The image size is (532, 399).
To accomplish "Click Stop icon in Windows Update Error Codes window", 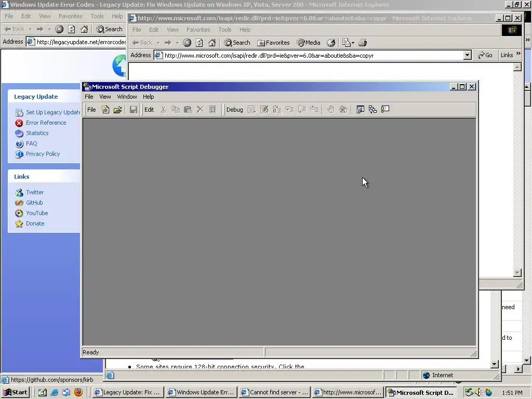I will tap(59, 29).
